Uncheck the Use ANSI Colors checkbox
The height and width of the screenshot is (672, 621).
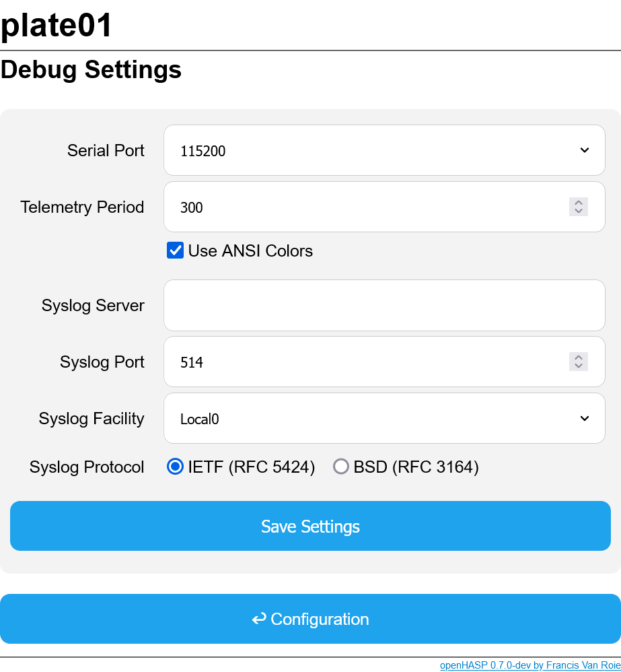click(x=175, y=250)
